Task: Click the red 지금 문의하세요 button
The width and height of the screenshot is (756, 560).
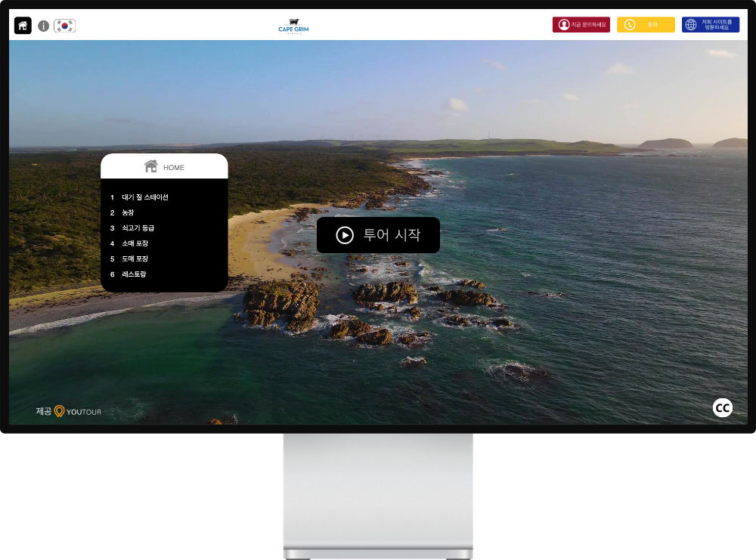Action: (581, 25)
